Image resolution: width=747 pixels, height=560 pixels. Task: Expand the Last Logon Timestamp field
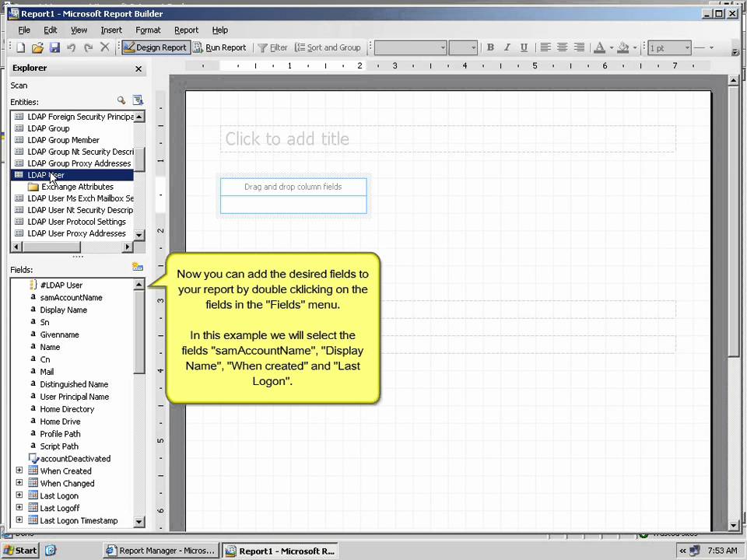[19, 520]
